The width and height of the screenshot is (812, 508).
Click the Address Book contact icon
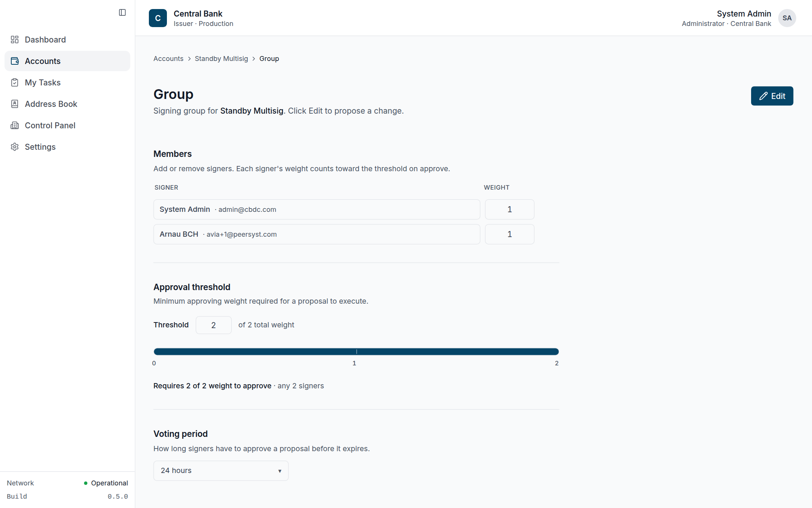click(x=15, y=104)
